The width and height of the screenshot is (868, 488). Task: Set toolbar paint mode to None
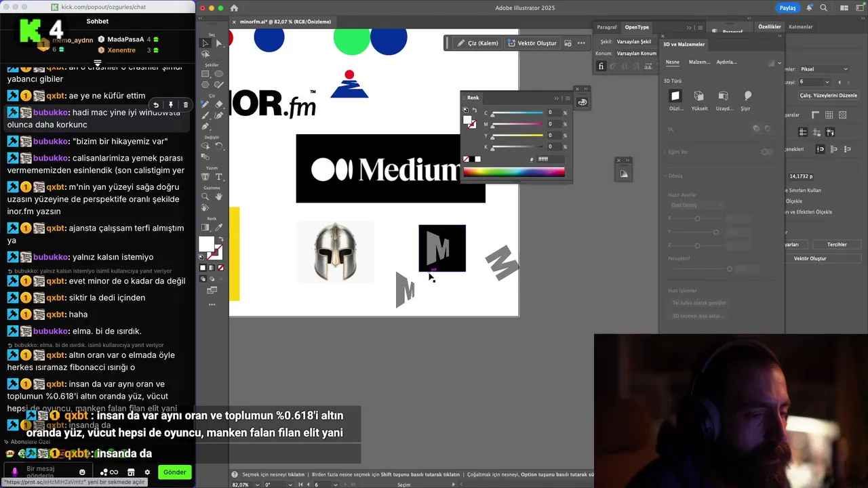[x=220, y=268]
